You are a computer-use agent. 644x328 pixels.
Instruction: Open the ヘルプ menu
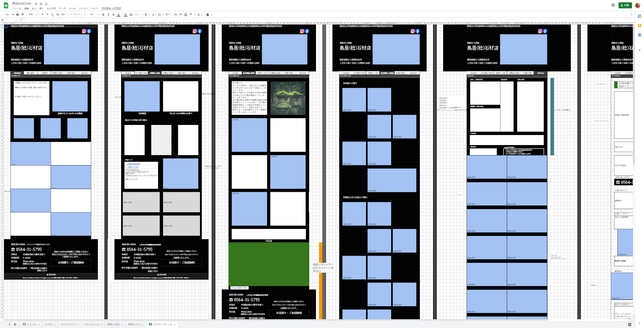(94, 8)
